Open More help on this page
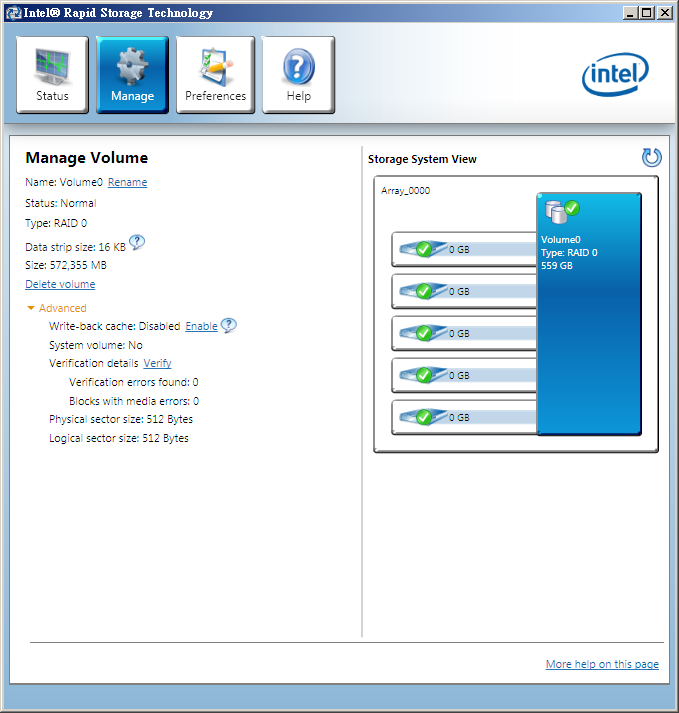The height and width of the screenshot is (713, 679). pos(602,664)
